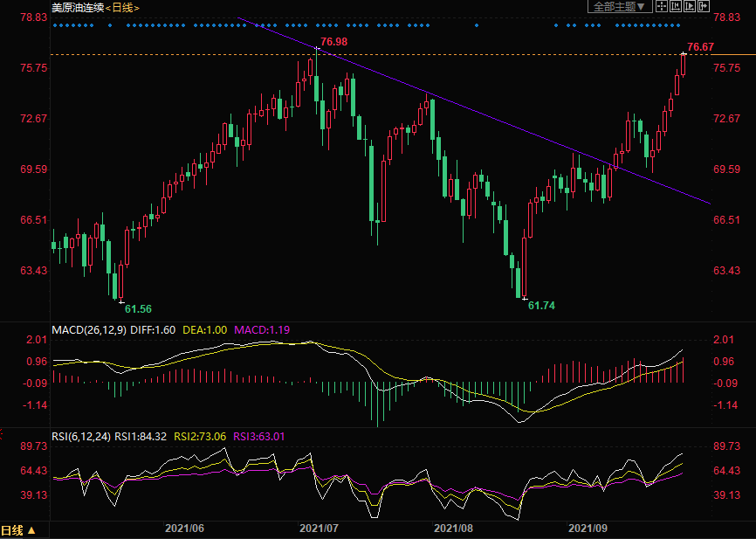Select the MACD(26,12,9) indicator label
756x539 pixels.
click(x=87, y=329)
